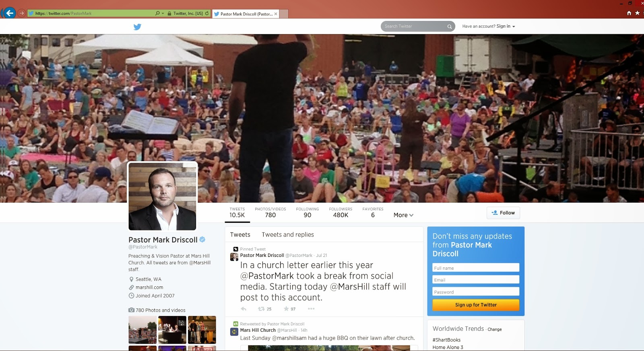This screenshot has height=351, width=644.
Task: Click the @PastorMark handle under profile name
Action: [x=143, y=247]
